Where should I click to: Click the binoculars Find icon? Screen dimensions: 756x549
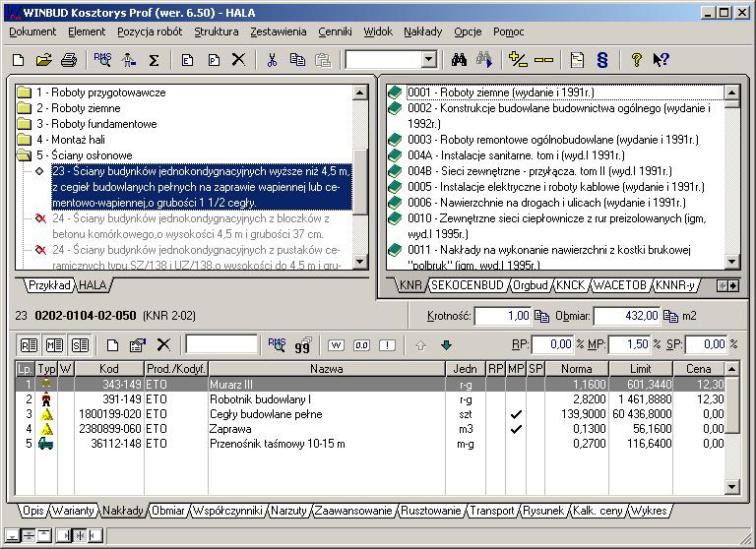(459, 60)
